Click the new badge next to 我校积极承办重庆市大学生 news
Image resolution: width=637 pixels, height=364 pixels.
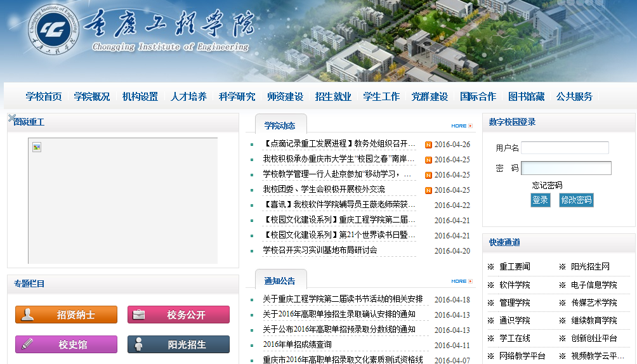pos(428,160)
